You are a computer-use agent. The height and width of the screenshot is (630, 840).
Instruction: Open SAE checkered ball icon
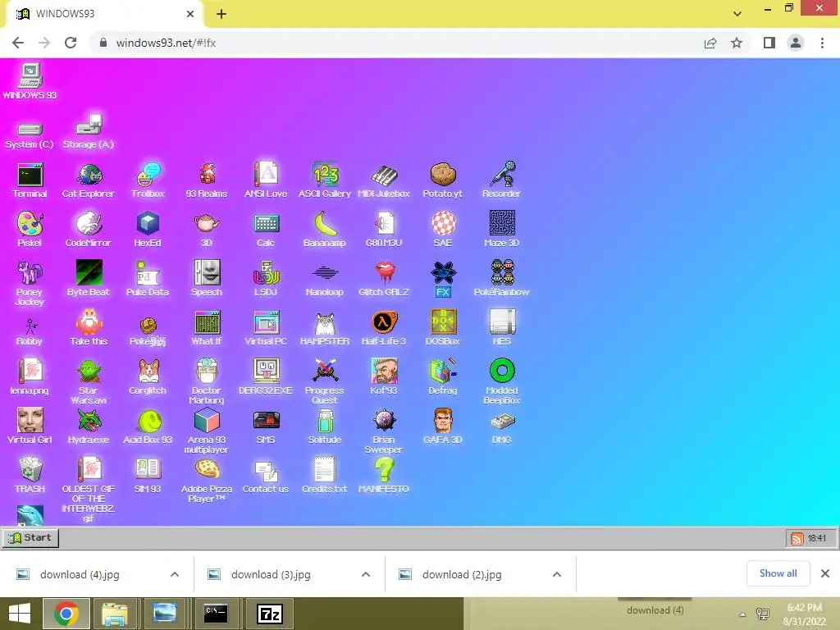click(443, 230)
